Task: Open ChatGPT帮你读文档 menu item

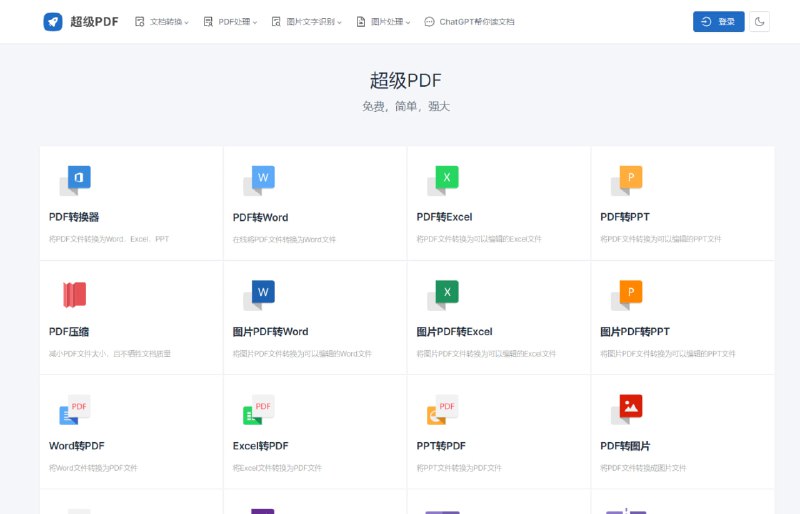Action: 469,22
